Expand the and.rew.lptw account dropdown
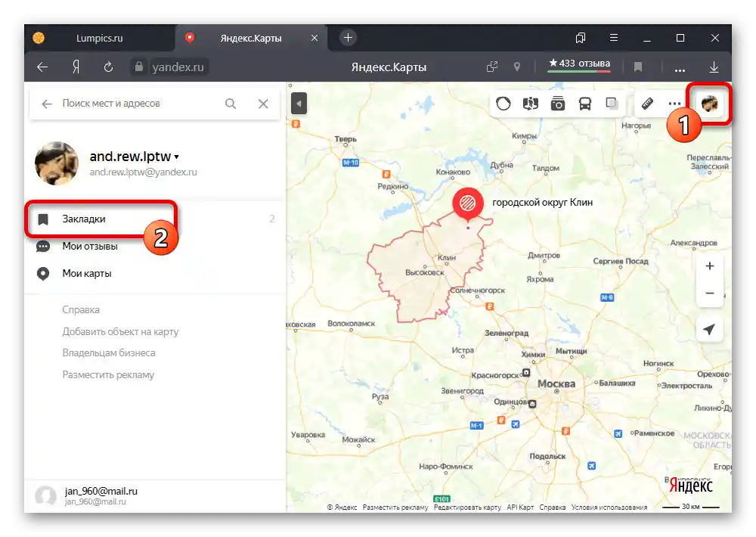This screenshot has height=537, width=756. coord(134,157)
